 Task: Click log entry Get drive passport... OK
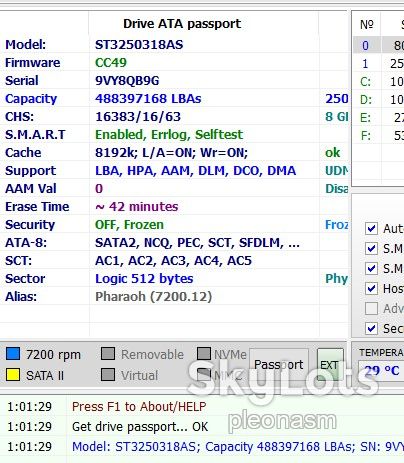pyautogui.click(x=140, y=427)
